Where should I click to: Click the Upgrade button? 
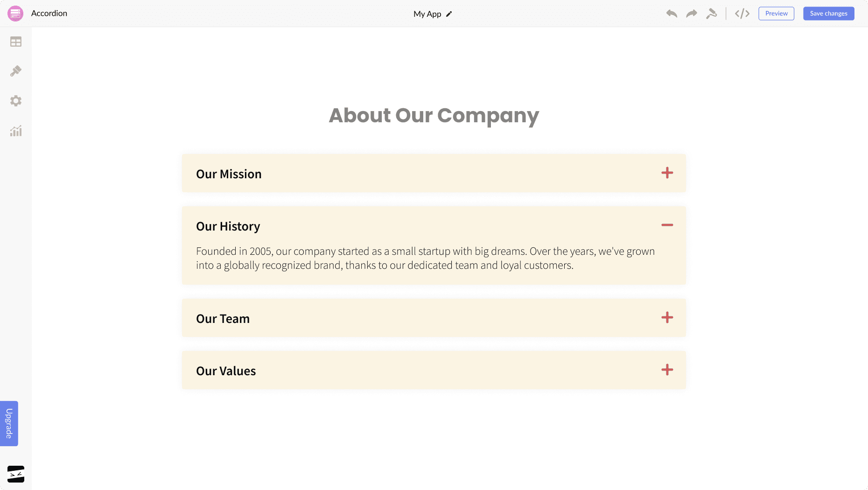[x=9, y=423]
